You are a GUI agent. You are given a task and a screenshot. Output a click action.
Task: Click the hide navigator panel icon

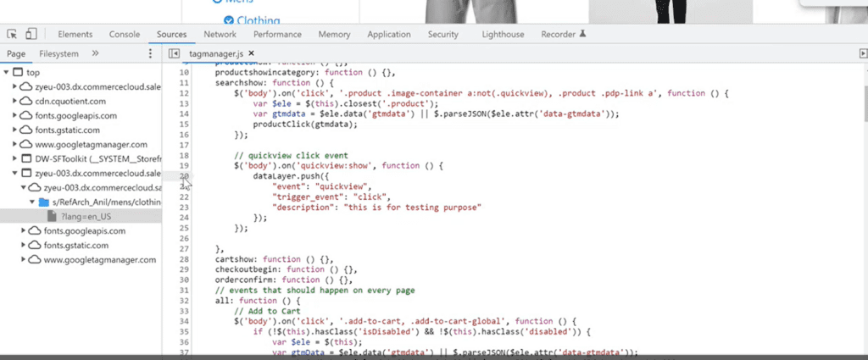click(x=174, y=54)
